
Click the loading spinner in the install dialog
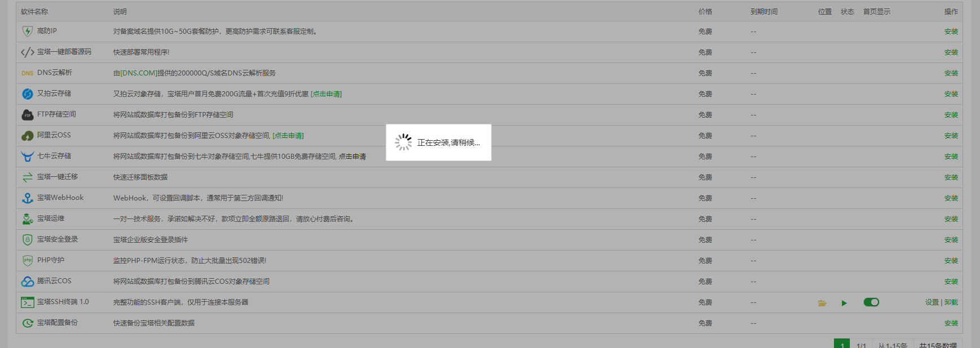point(403,142)
